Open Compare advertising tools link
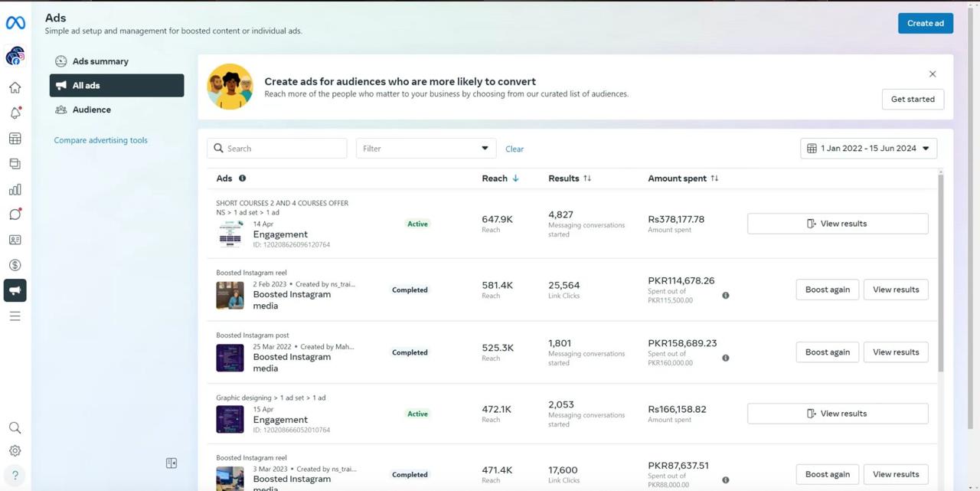 [100, 140]
